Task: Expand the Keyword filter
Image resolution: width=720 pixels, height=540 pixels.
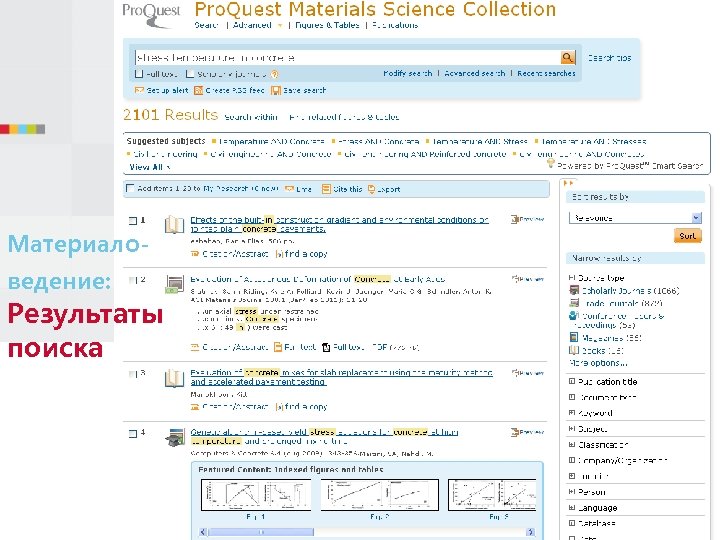Action: coord(572,413)
